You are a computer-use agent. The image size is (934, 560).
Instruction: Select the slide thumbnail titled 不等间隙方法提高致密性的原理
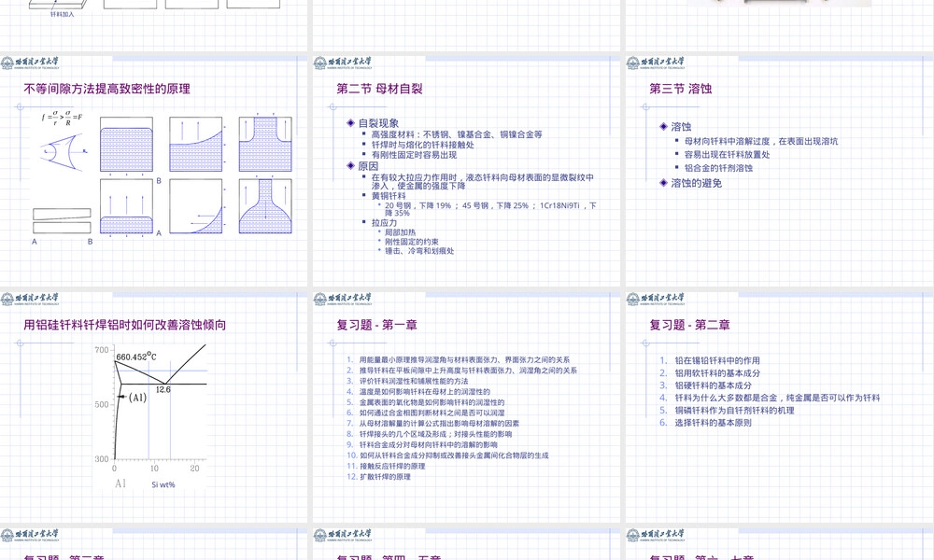(154, 172)
